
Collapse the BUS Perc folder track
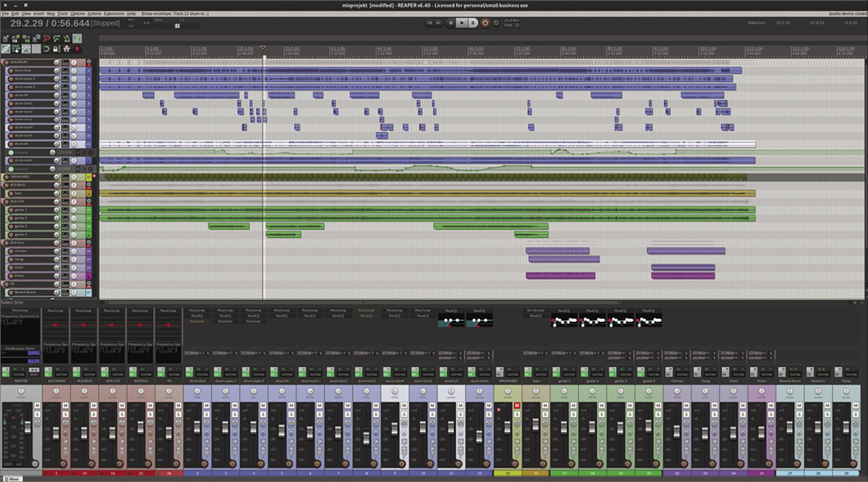coord(88,241)
